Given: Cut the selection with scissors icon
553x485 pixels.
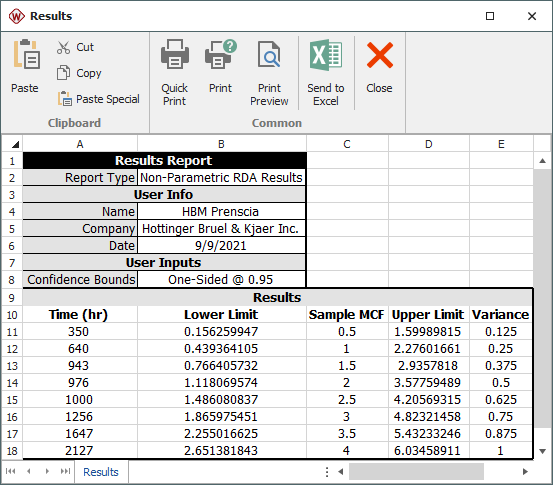Looking at the screenshot, I should [63, 47].
